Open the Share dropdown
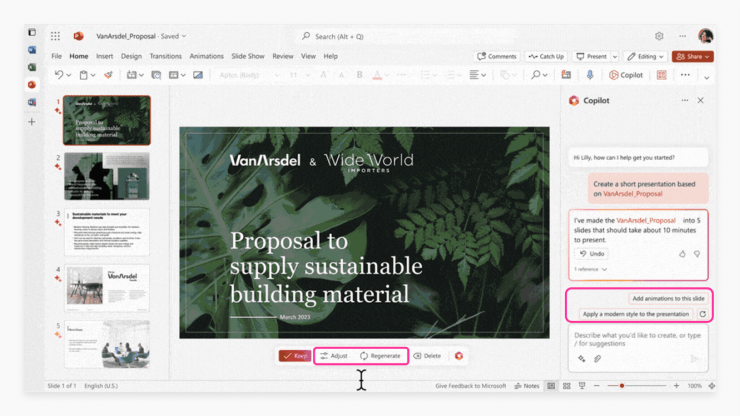 [692, 57]
